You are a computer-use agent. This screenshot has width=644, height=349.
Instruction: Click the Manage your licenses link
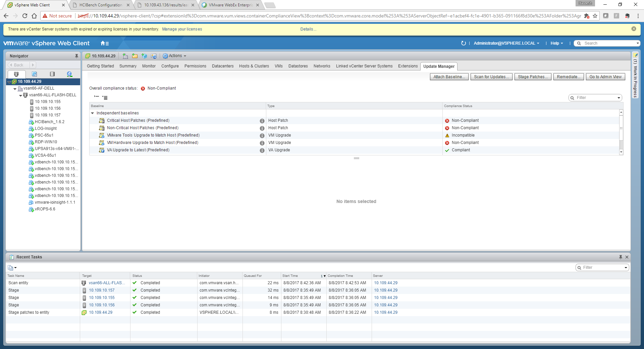point(182,29)
